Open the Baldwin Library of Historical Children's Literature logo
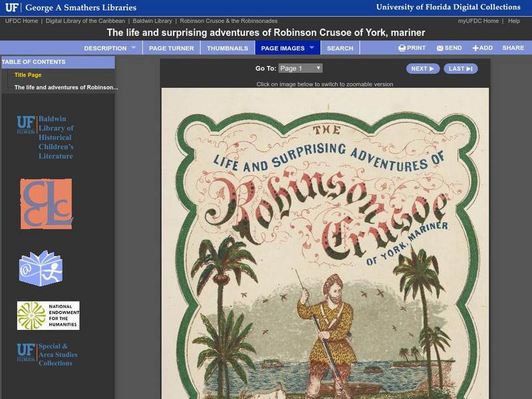 coord(45,137)
